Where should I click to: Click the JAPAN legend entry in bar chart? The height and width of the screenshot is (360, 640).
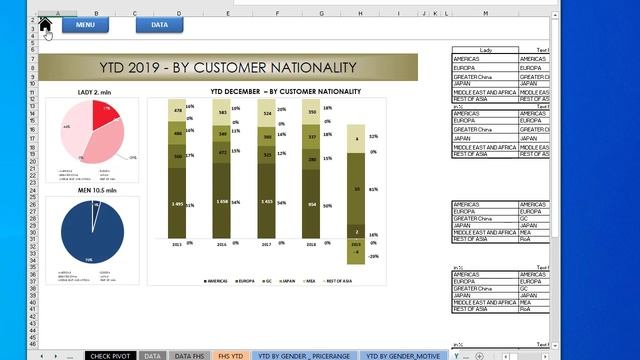pos(287,281)
